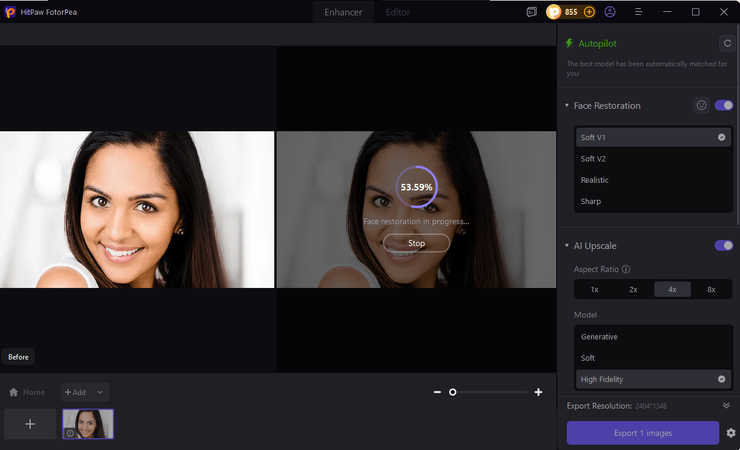The height and width of the screenshot is (450, 740).
Task: Turn off the AI Upscale toggle
Action: tap(723, 245)
